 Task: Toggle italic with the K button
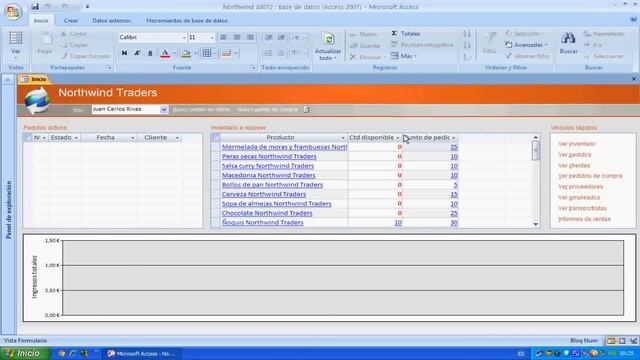coord(137,53)
